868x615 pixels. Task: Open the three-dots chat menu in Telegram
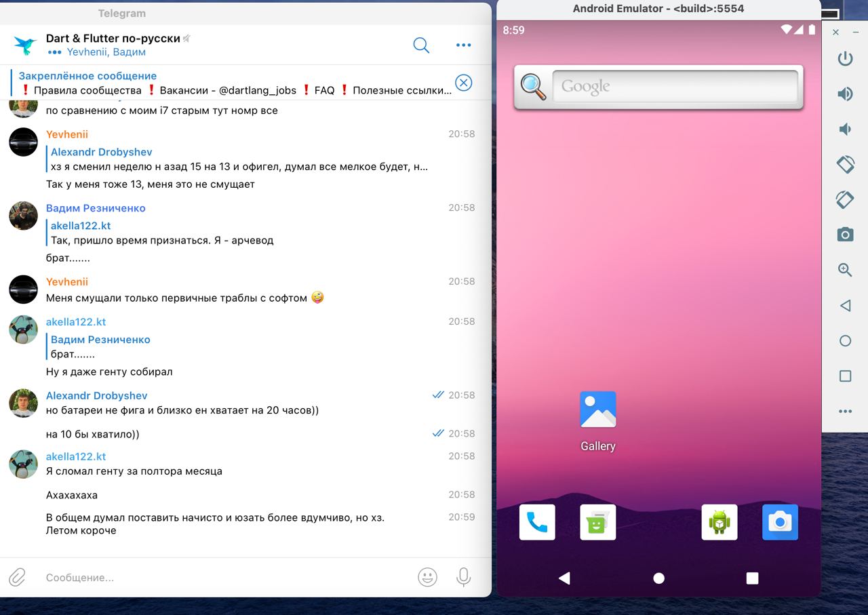pyautogui.click(x=463, y=45)
